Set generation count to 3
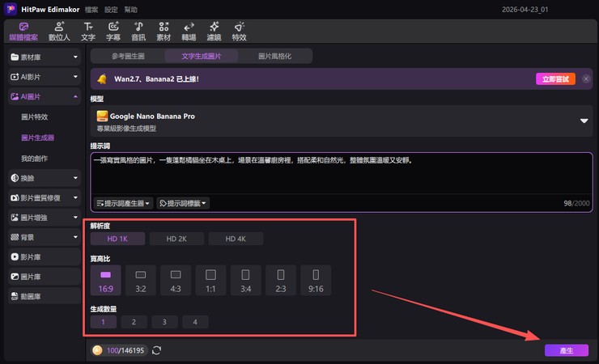The image size is (599, 364). tap(164, 322)
